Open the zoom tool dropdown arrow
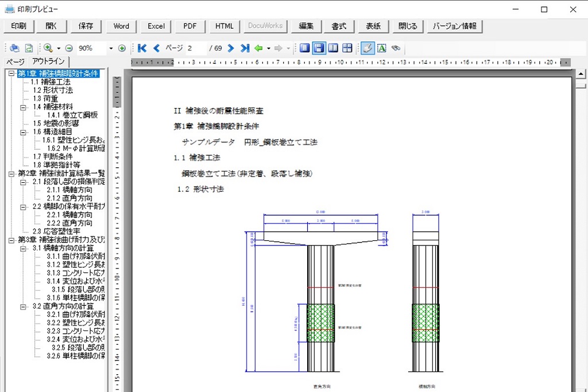This screenshot has width=588, height=392. click(x=59, y=48)
